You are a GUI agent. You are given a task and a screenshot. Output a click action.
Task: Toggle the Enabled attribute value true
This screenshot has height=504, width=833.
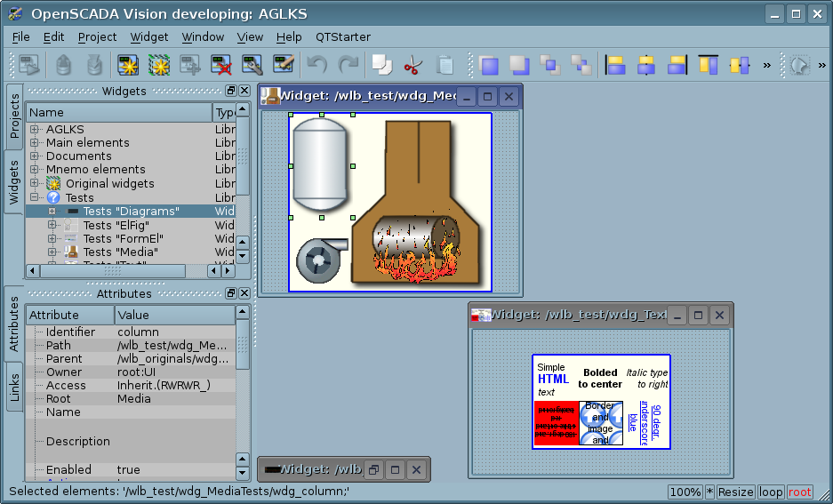click(x=174, y=469)
